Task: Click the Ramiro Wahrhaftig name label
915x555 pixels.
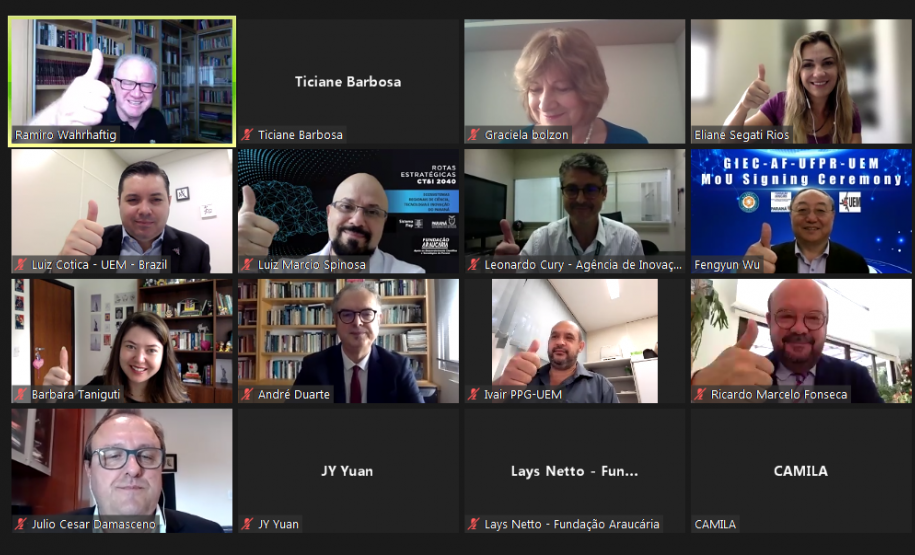Action: (x=65, y=135)
